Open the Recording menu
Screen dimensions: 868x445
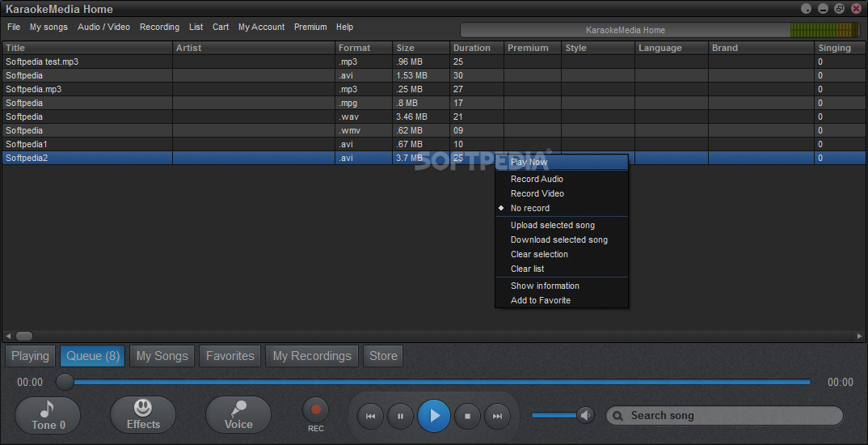(x=159, y=27)
